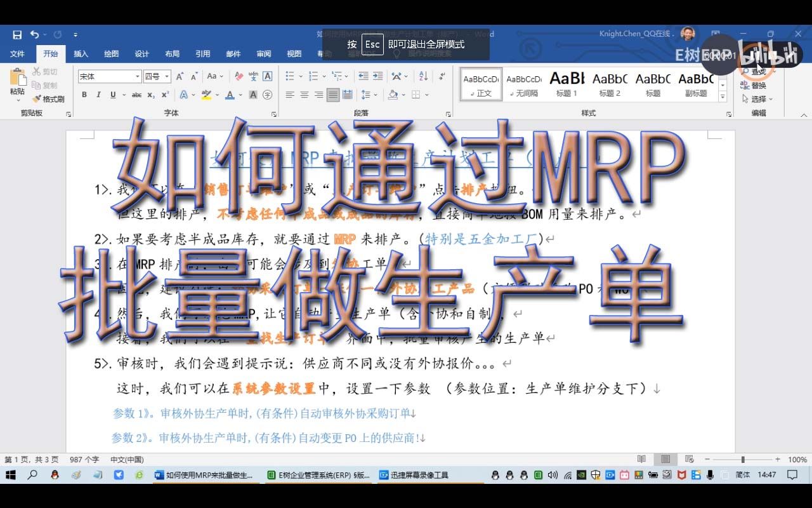Switch to the 插入 ribbon tab

point(81,54)
